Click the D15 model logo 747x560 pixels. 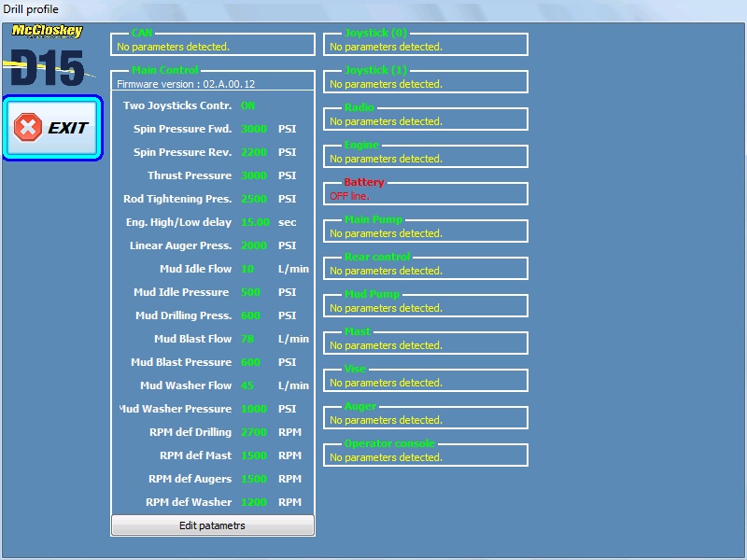47,68
